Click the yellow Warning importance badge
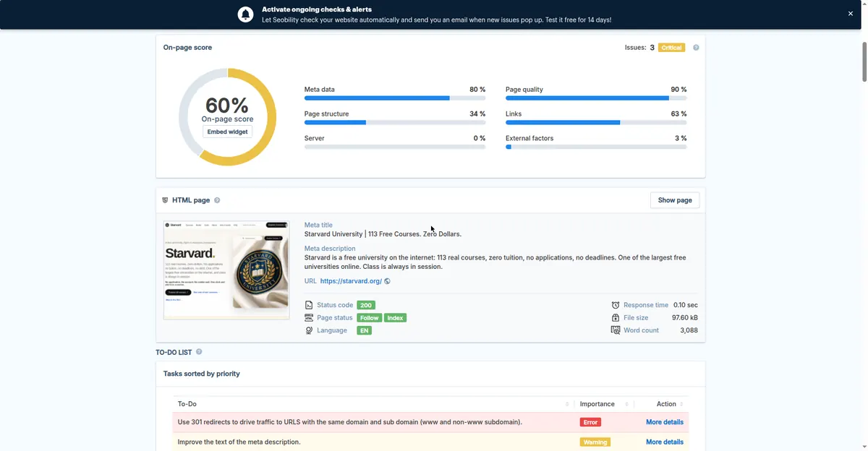Screen dimensions: 868x451 coord(595,442)
